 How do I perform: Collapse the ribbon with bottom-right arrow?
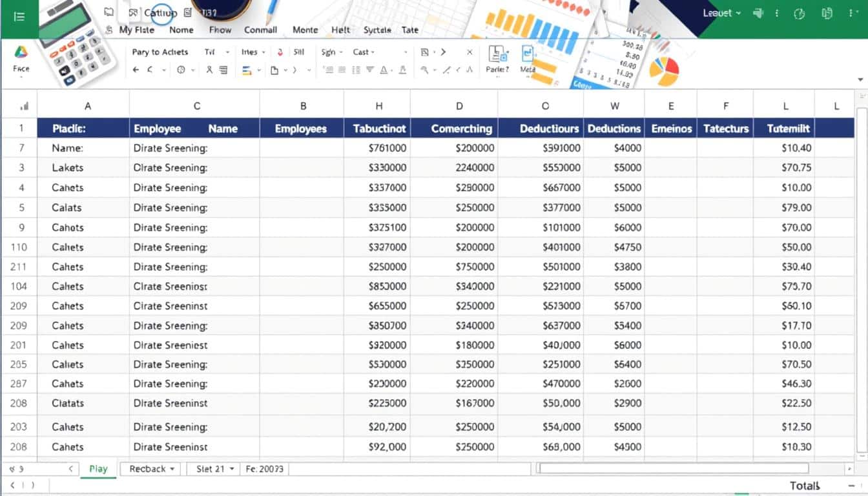click(860, 79)
